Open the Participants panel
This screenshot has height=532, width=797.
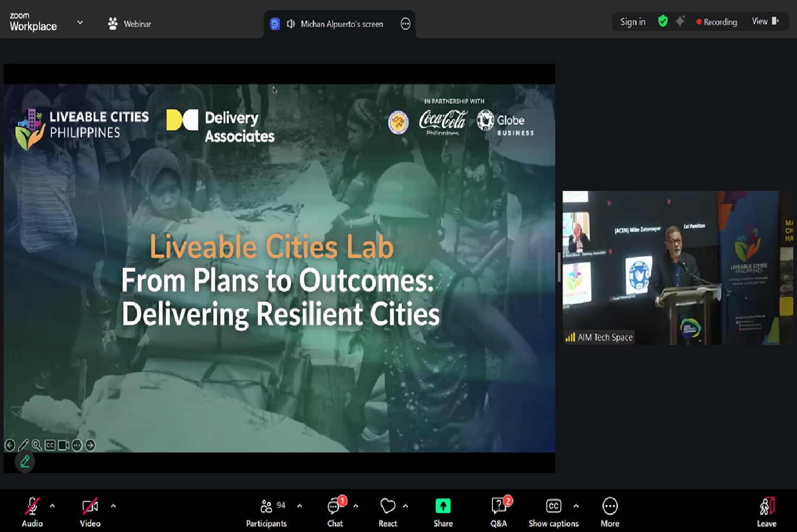(267, 507)
